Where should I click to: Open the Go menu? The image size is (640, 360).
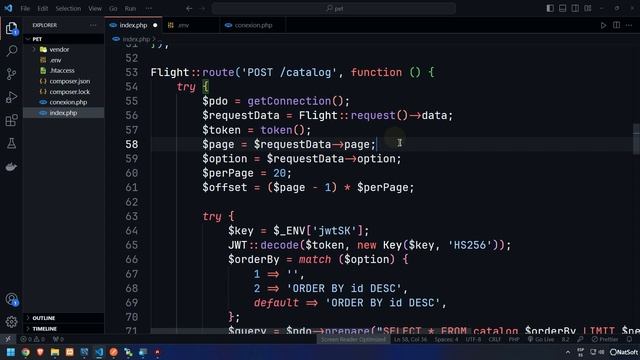tap(113, 8)
